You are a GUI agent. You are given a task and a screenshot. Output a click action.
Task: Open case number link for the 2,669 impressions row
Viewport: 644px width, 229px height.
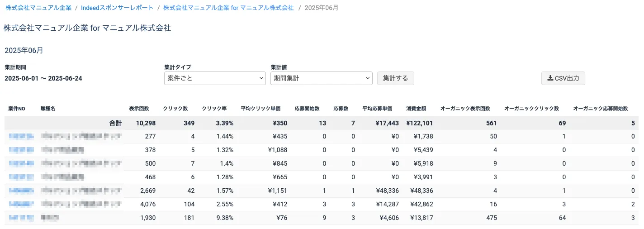21,191
